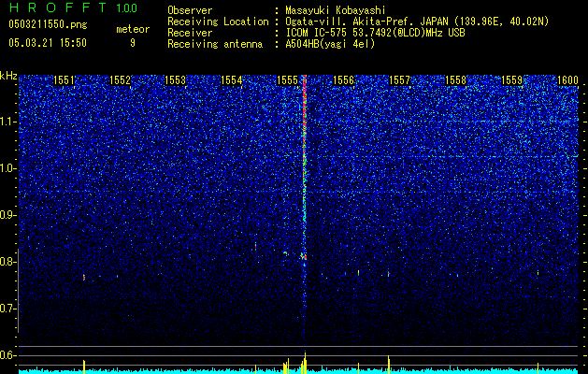Click the 1556 time marker

[x=343, y=80]
